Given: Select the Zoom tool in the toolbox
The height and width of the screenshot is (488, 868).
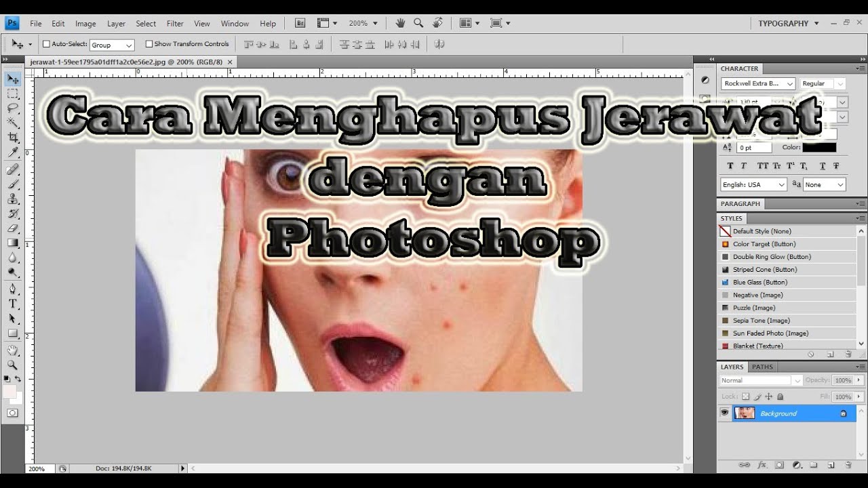Looking at the screenshot, I should 12,365.
